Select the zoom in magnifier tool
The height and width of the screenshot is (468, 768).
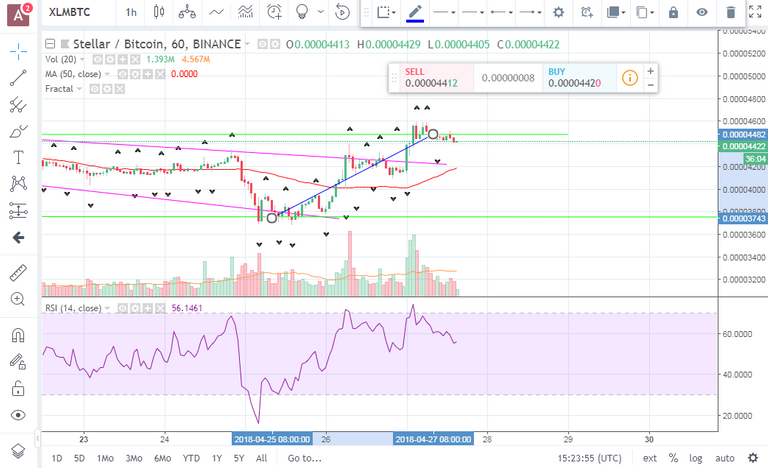18,299
